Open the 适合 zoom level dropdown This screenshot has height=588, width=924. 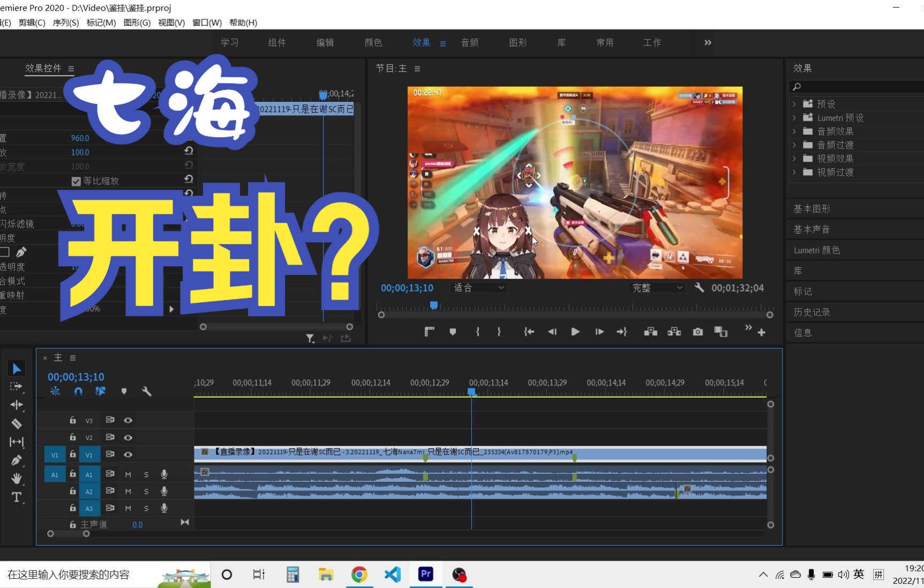pos(479,288)
